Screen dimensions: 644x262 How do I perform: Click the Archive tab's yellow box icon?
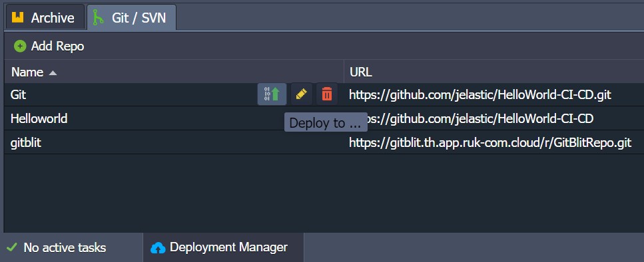(18, 18)
